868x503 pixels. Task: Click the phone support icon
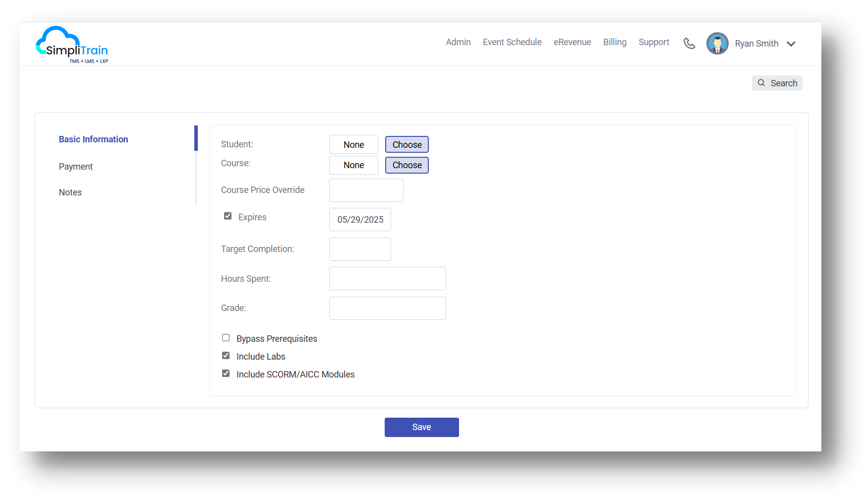(x=690, y=44)
